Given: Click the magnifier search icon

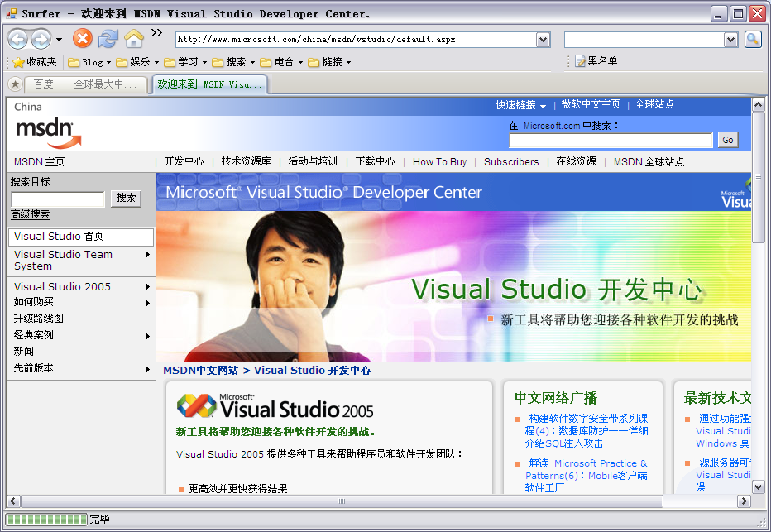Looking at the screenshot, I should [x=753, y=39].
